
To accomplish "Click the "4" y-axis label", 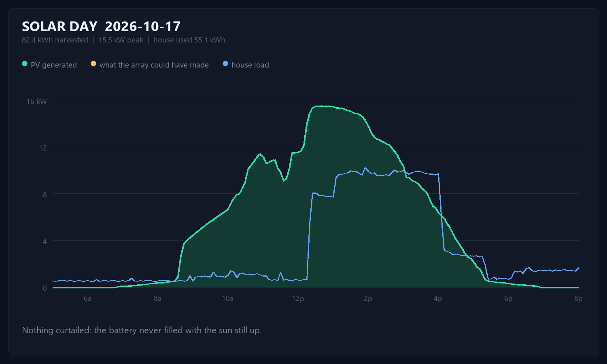I will click(45, 241).
